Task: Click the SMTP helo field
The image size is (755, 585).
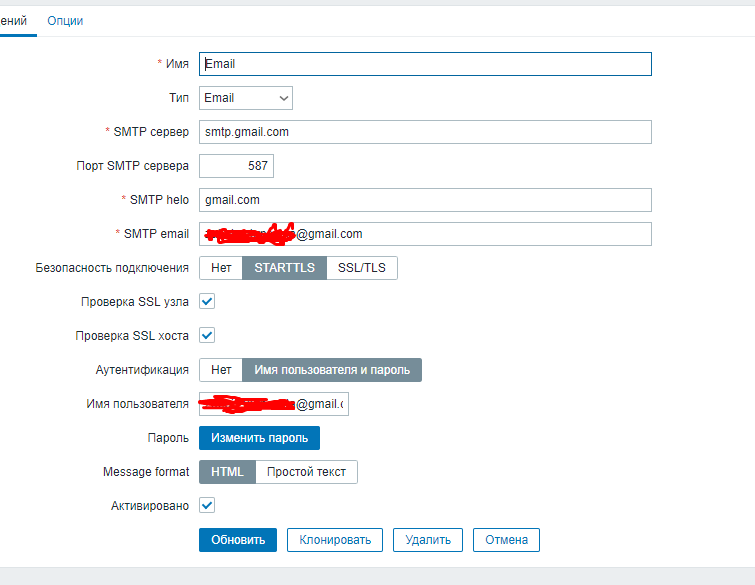Action: 425,200
